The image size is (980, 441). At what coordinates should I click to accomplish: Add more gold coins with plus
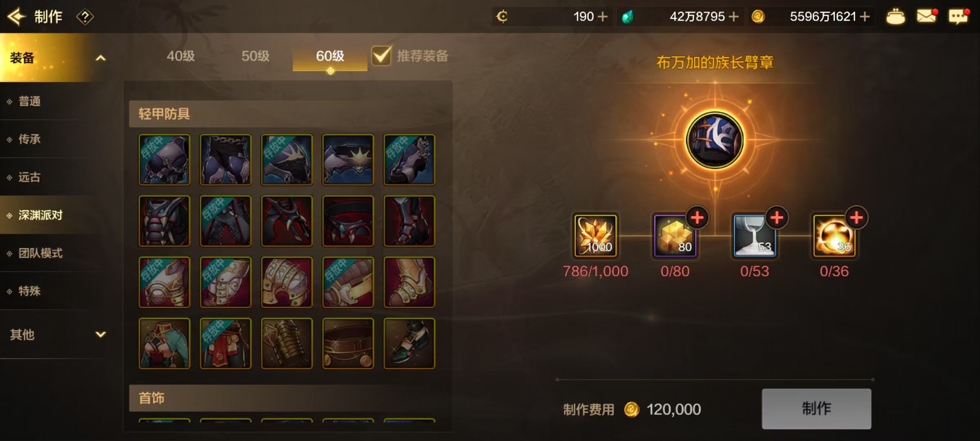point(864,17)
